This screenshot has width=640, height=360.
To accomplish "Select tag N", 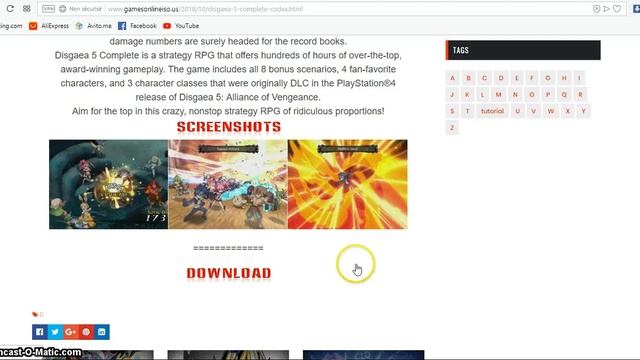I will [515, 94].
